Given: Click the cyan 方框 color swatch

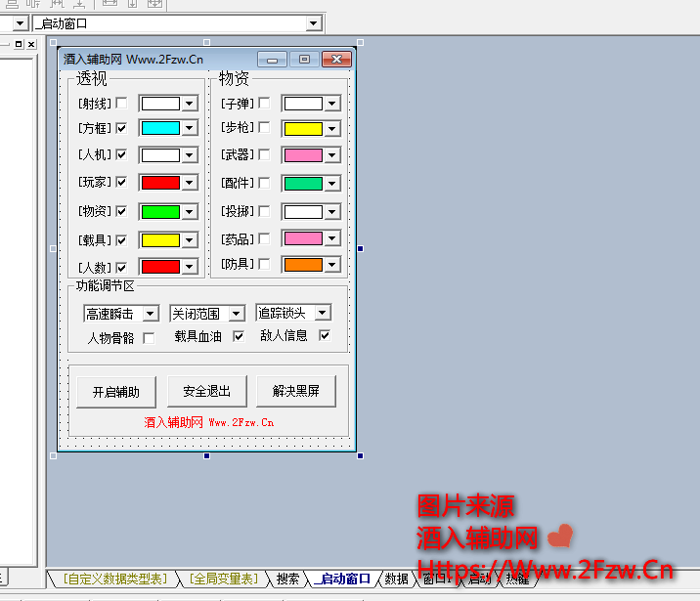Looking at the screenshot, I should click(160, 128).
